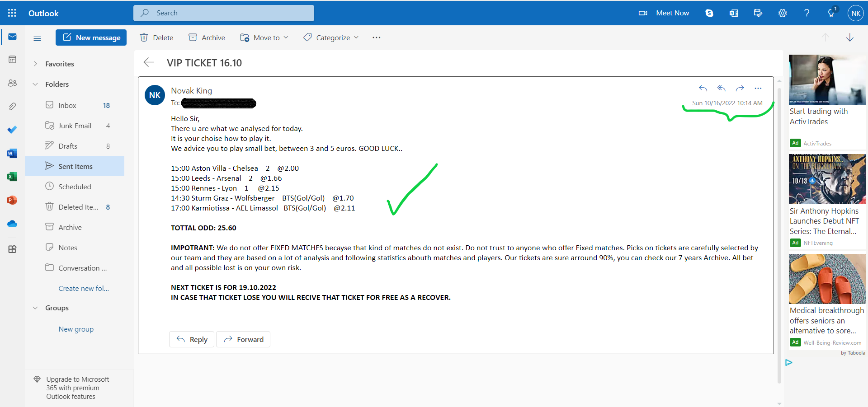Viewport: 868px width, 407px height.
Task: Open the Conversation History folder
Action: pos(75,268)
